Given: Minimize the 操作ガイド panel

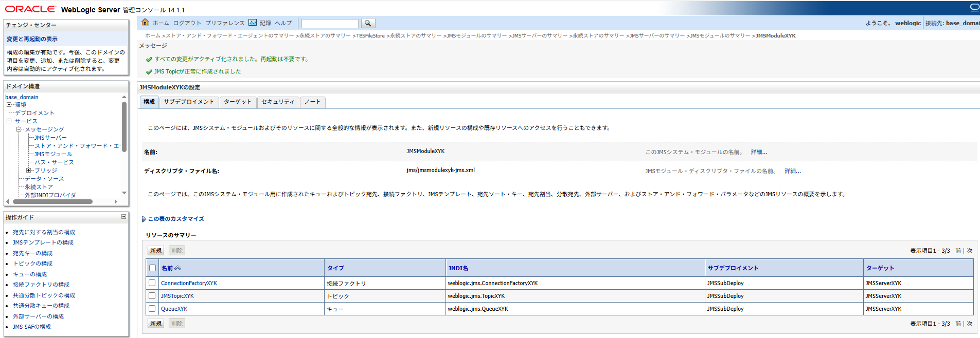Looking at the screenshot, I should tap(123, 217).
